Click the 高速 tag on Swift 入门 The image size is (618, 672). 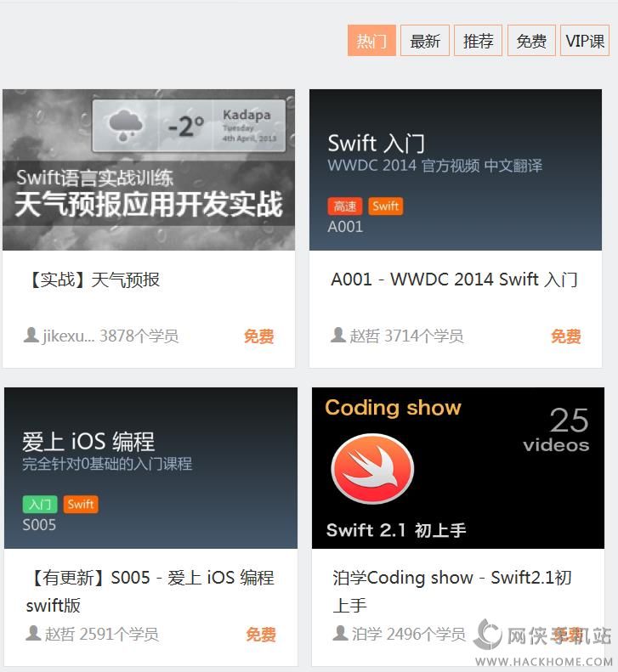345,206
